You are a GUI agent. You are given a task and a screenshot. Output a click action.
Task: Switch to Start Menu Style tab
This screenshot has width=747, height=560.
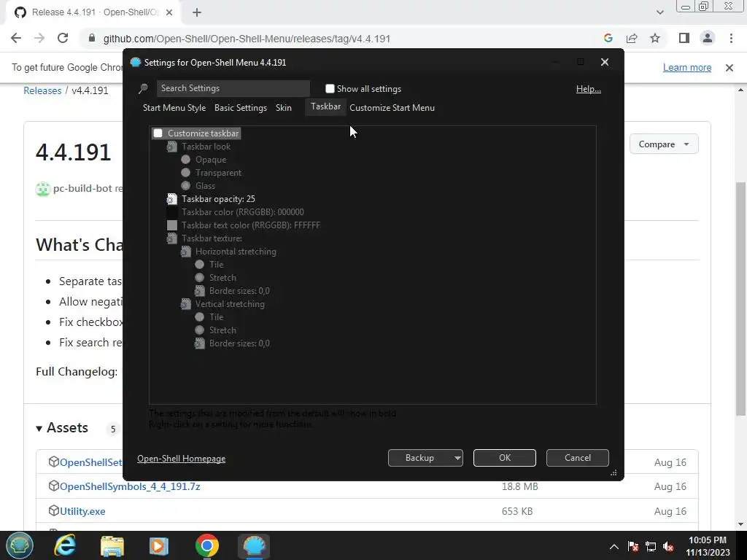point(174,108)
